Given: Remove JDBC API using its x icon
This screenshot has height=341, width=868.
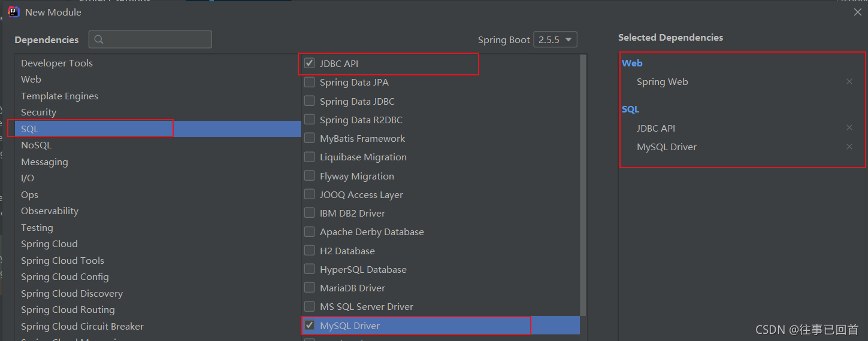Looking at the screenshot, I should 849,127.
